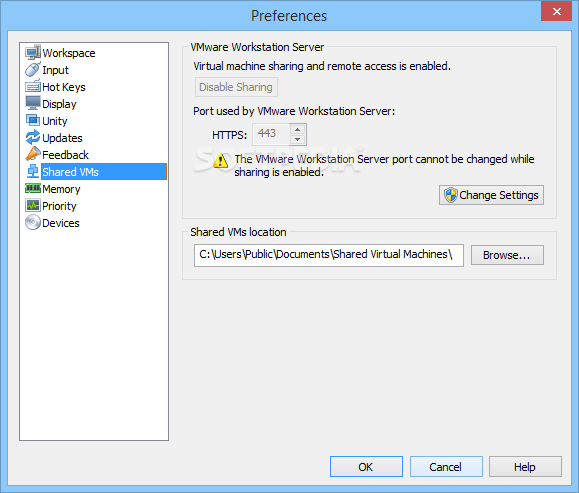Open Hot Keys preferences
The height and width of the screenshot is (493, 579).
(x=64, y=87)
